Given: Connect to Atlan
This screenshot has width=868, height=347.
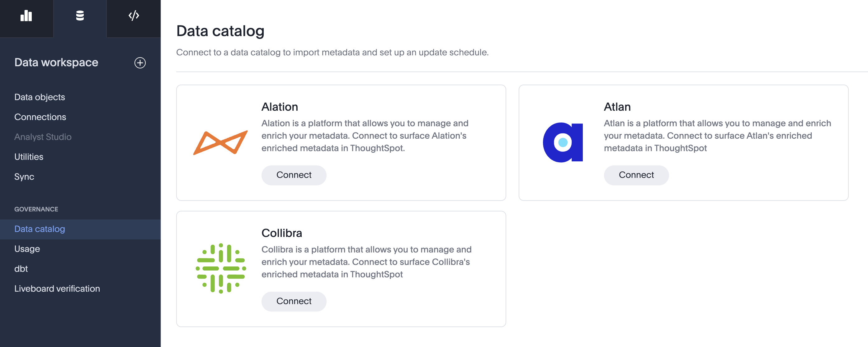Looking at the screenshot, I should (636, 175).
